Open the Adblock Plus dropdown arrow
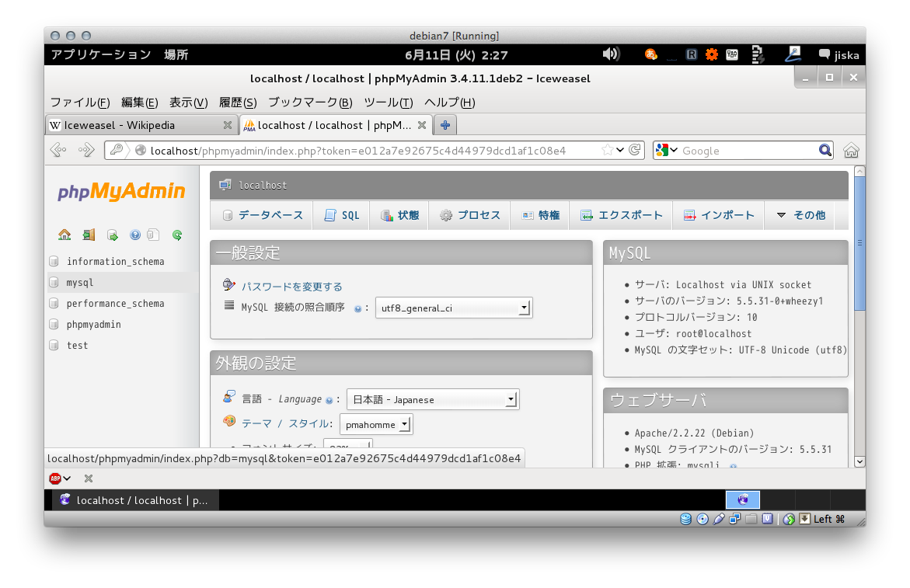910x588 pixels. click(67, 478)
